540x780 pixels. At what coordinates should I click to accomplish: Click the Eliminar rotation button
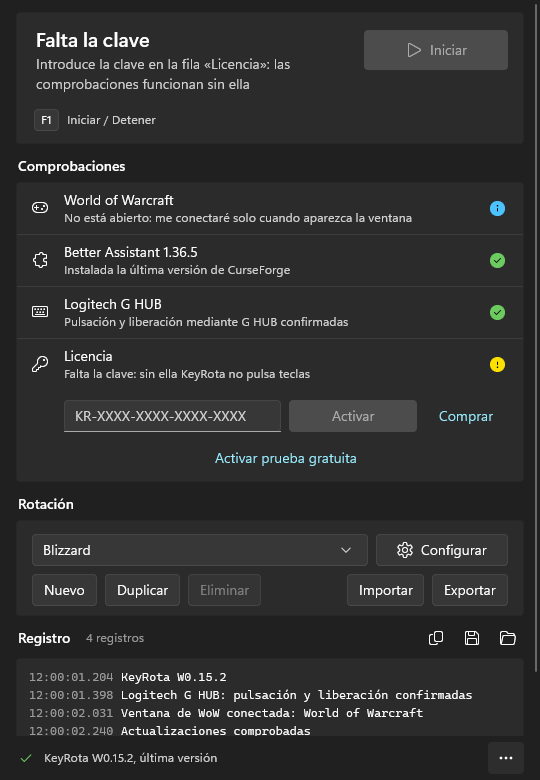(224, 590)
